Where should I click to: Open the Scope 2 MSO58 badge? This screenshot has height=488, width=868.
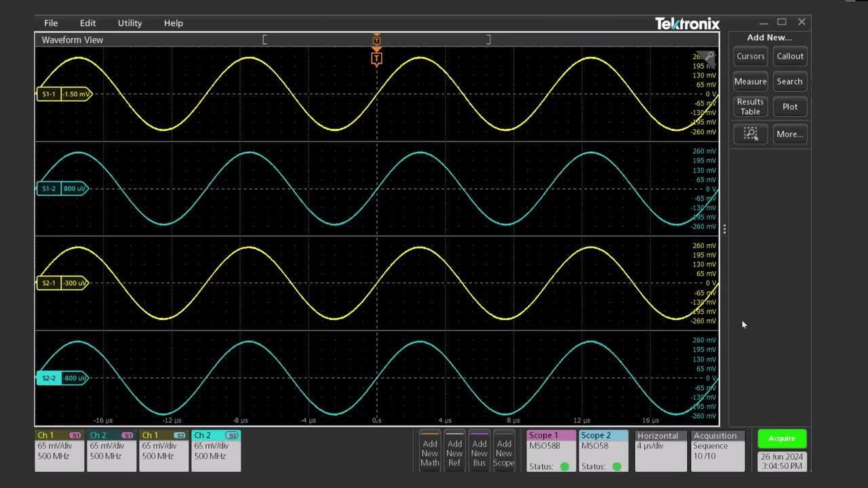(604, 451)
